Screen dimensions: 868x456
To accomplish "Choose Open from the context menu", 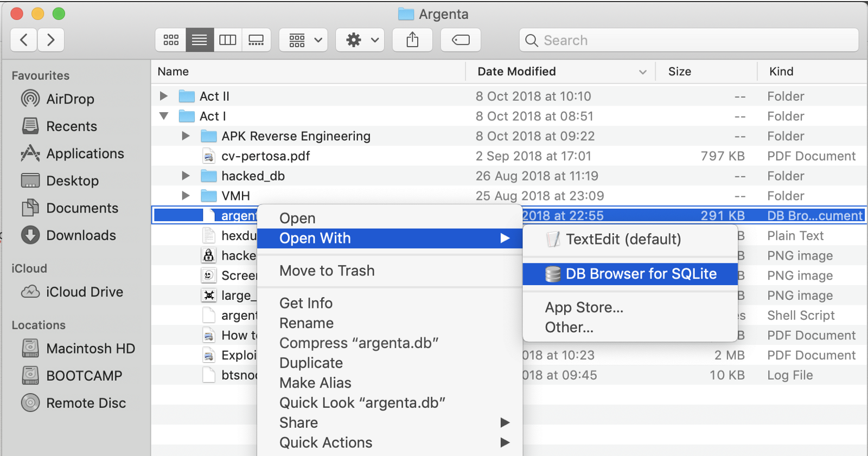I will pyautogui.click(x=390, y=218).
